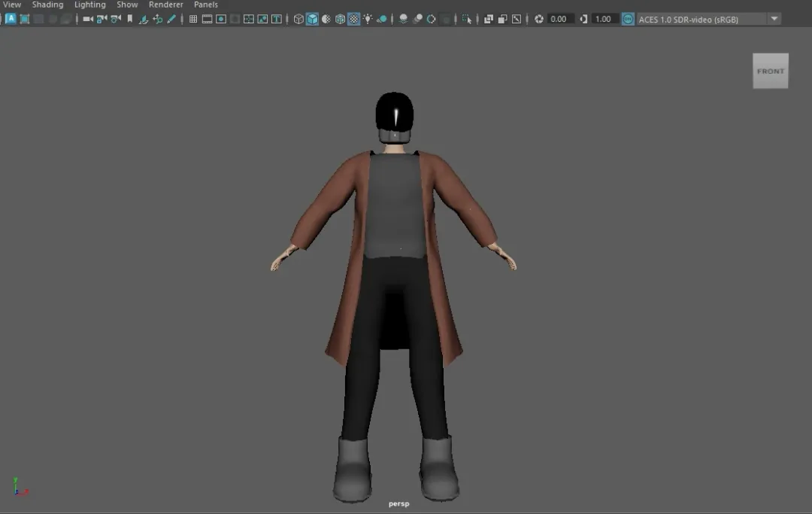Toggle the Film Gate overlay

208,19
